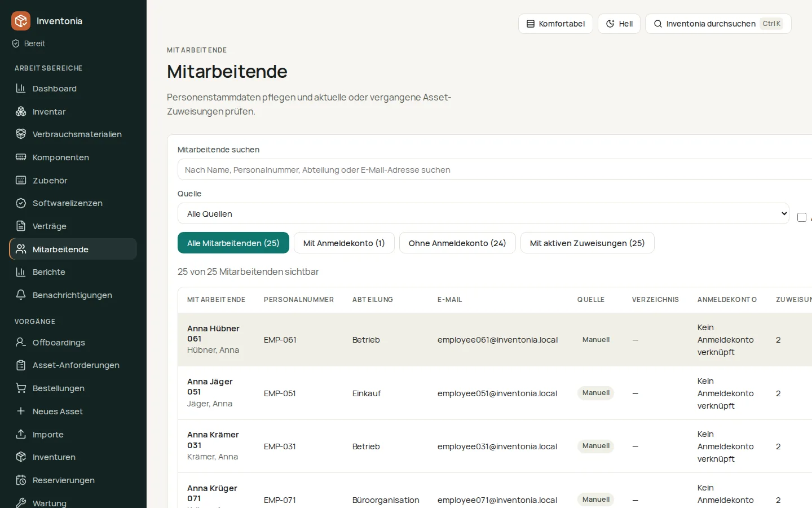Click Manuell badge in Anna Jäger row
Screen dimensions: 812x508
(596, 393)
